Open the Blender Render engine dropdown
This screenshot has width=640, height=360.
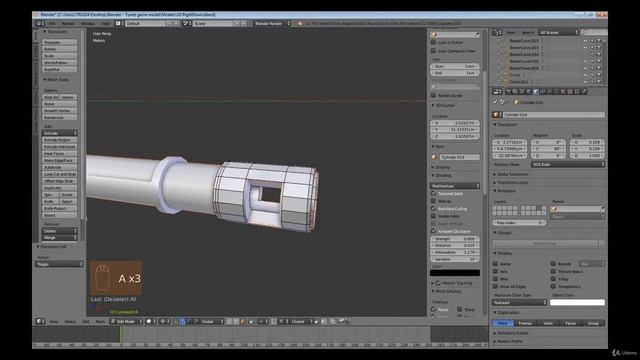272,24
